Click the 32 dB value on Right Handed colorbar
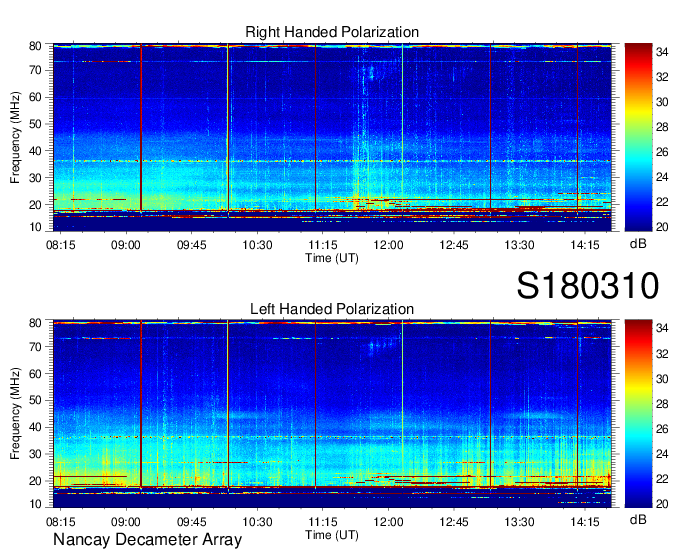 [x=662, y=77]
